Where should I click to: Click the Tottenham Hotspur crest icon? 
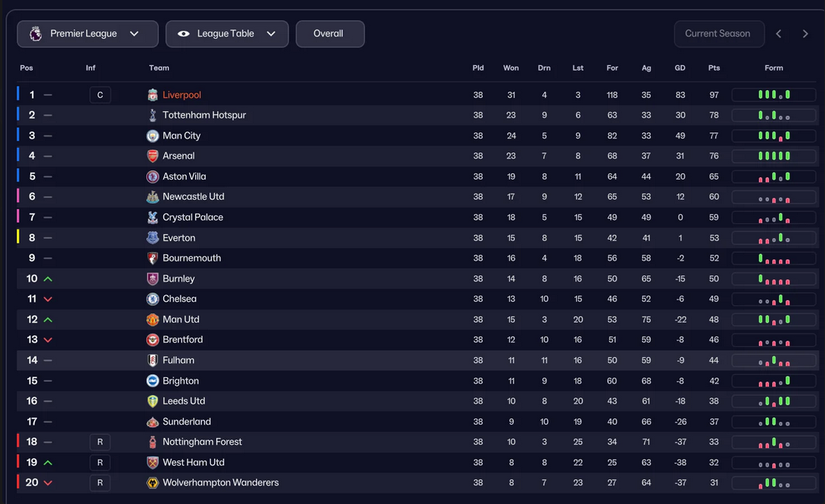(x=153, y=115)
